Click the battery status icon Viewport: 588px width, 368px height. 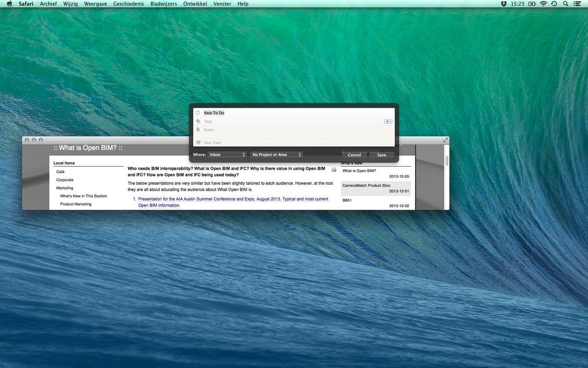pyautogui.click(x=532, y=4)
